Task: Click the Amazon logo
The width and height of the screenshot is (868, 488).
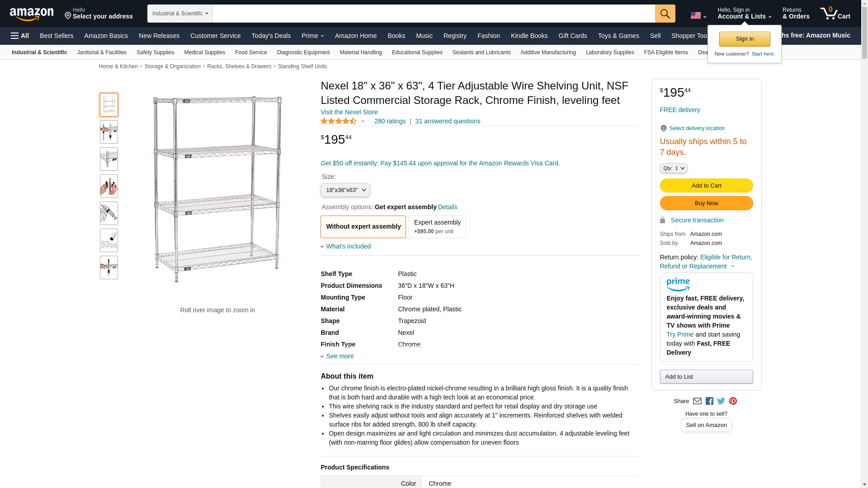Action: click(x=32, y=14)
